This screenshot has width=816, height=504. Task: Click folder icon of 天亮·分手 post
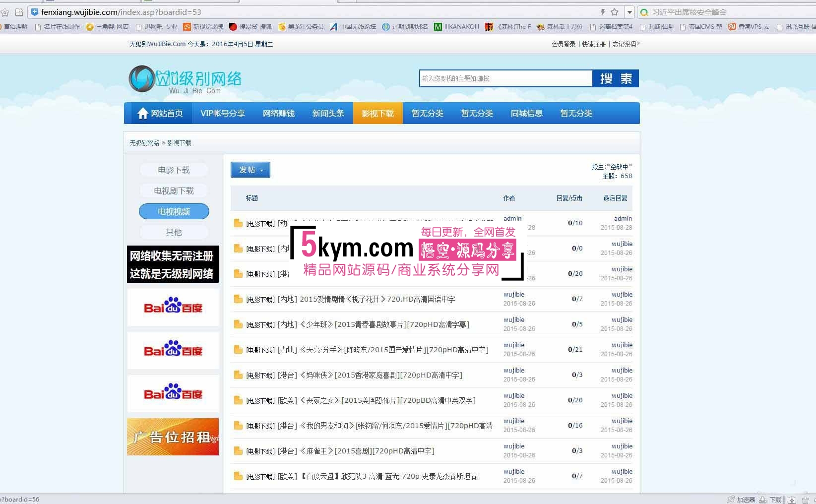click(238, 350)
